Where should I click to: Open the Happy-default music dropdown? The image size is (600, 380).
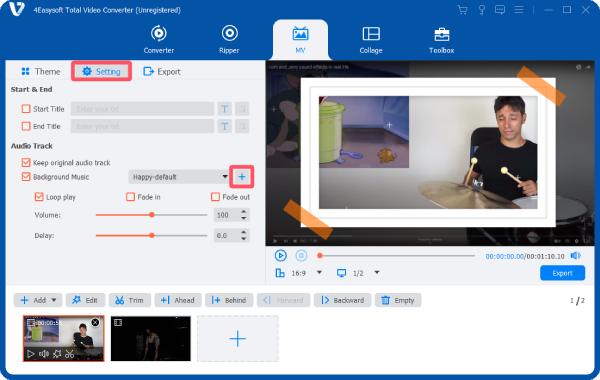(x=179, y=177)
